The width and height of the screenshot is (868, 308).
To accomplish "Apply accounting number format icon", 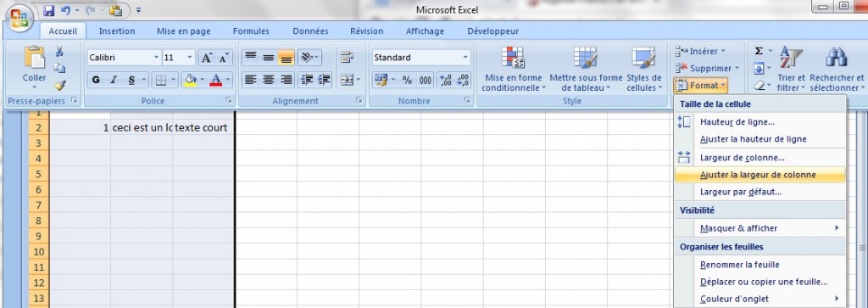I will [381, 80].
